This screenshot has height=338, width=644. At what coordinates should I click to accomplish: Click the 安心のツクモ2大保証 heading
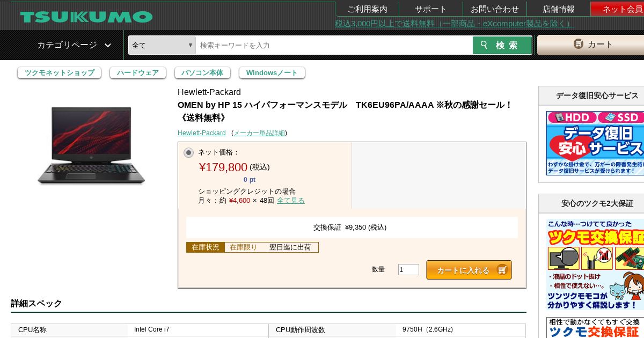point(597,203)
